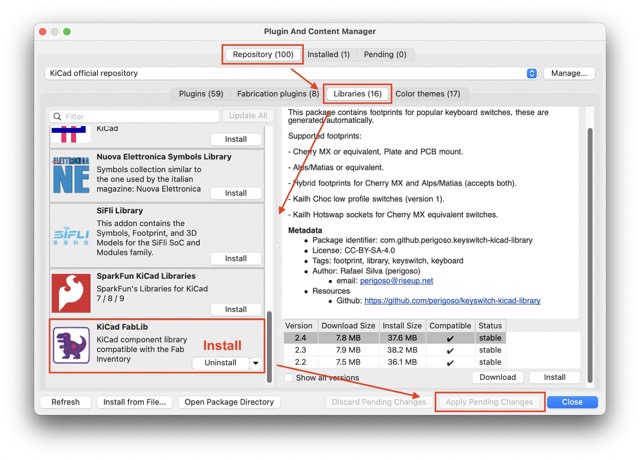Click the Status column header
Image resolution: width=640 pixels, height=460 pixels.
[490, 326]
